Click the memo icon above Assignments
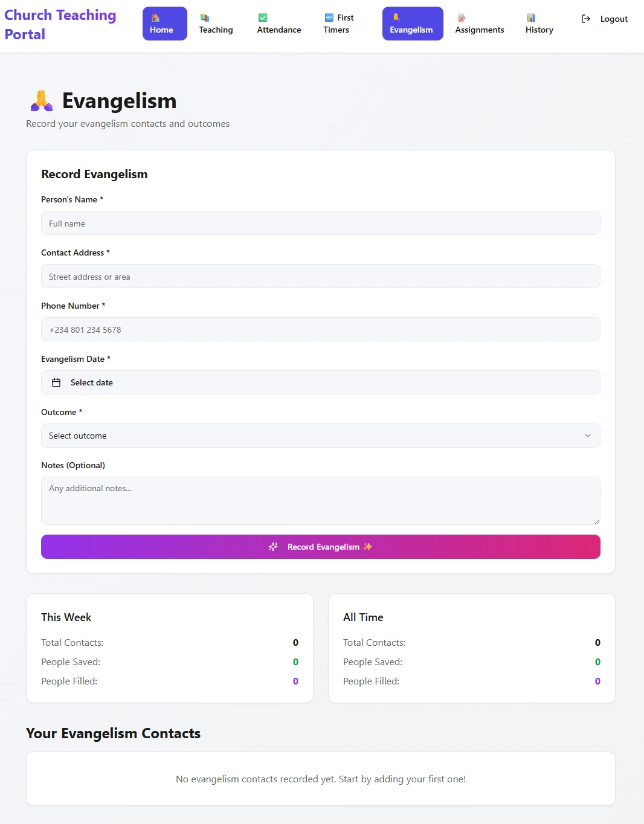The image size is (644, 824). tap(462, 18)
